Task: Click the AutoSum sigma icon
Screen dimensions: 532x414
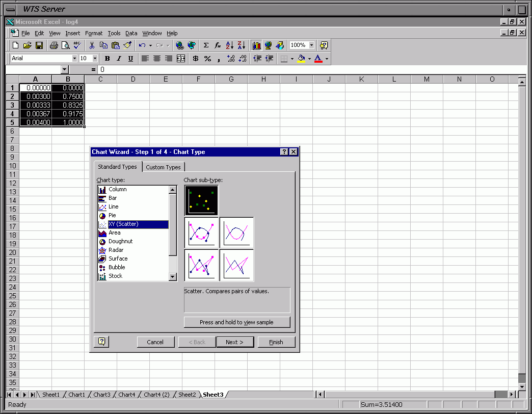Action: point(206,45)
